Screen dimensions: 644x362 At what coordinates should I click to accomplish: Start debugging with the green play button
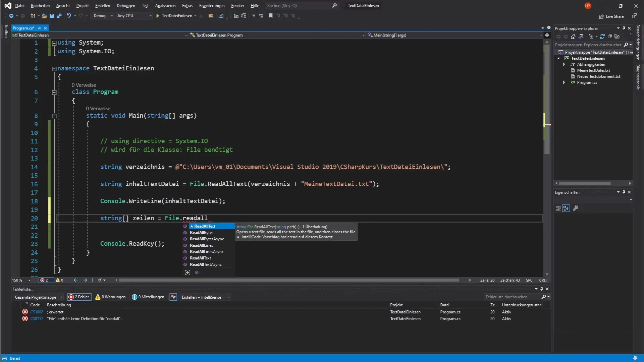pos(158,16)
